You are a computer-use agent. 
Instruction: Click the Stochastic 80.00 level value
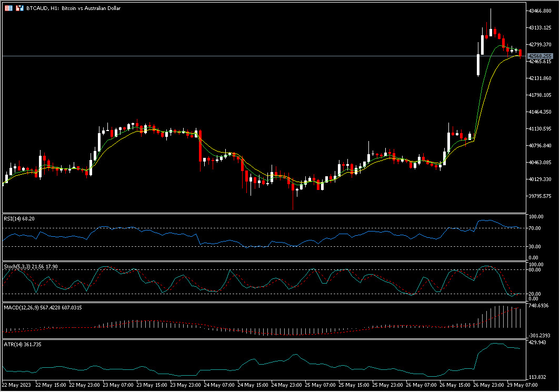point(536,270)
